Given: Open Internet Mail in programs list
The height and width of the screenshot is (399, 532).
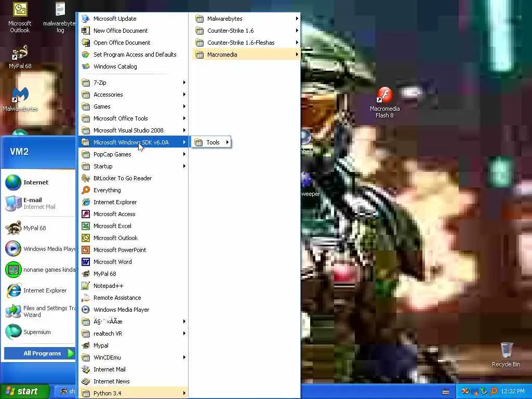Looking at the screenshot, I should 134,369.
